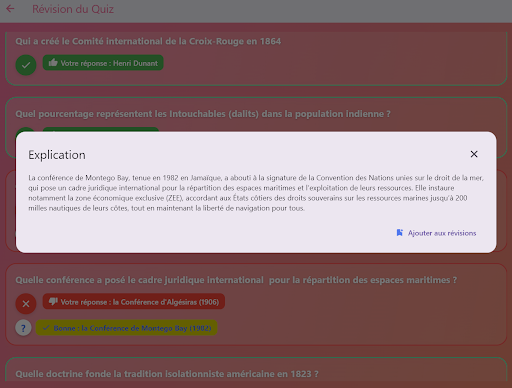
Task: Click the green checkmark circle for the Croix-Rouge question
Action: pos(26,65)
